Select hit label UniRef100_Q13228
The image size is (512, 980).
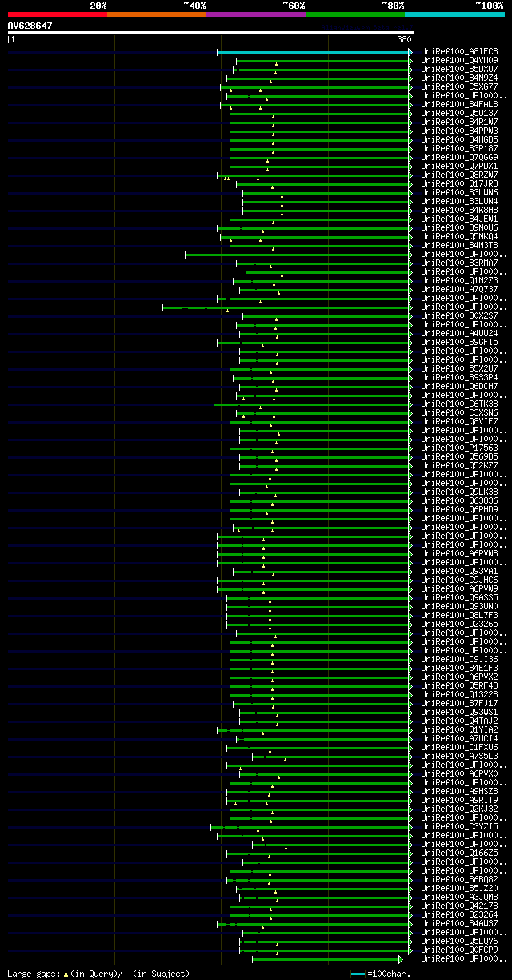(x=459, y=695)
